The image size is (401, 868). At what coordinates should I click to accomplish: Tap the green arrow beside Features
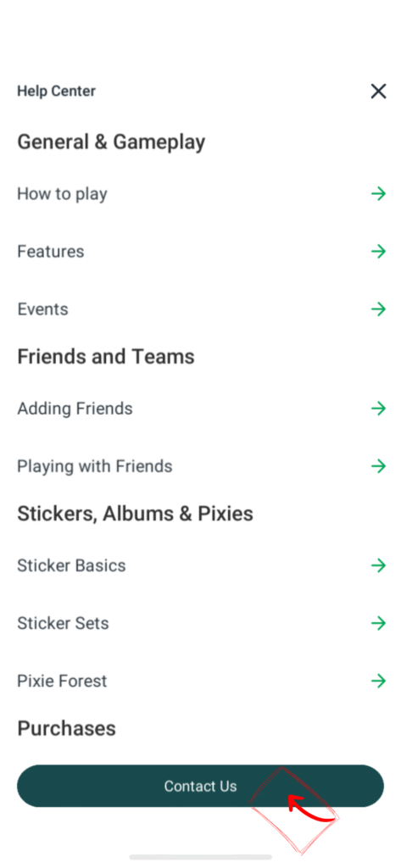tap(378, 251)
